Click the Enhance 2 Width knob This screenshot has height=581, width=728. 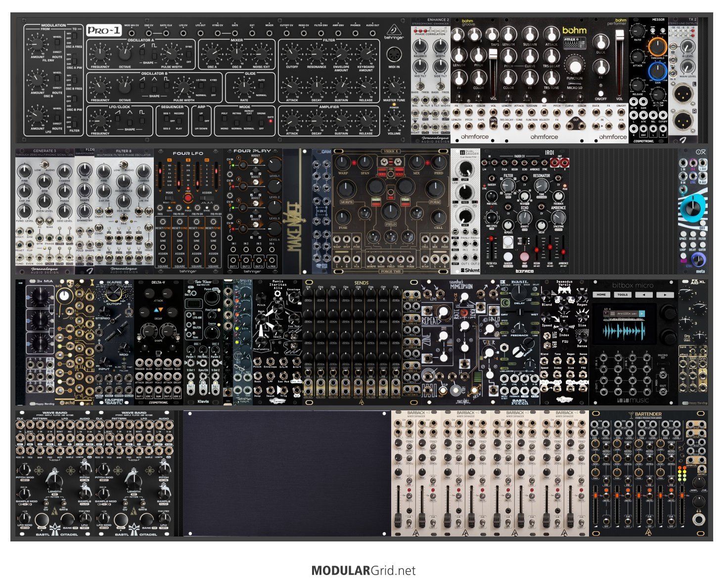440,45
